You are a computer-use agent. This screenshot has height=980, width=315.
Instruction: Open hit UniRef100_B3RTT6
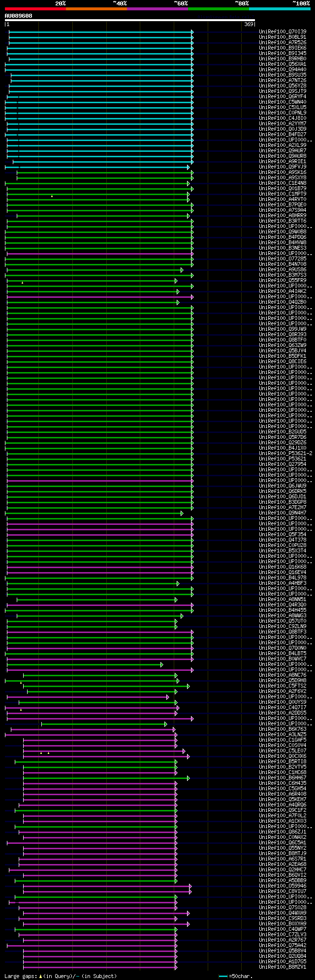pyautogui.click(x=283, y=221)
